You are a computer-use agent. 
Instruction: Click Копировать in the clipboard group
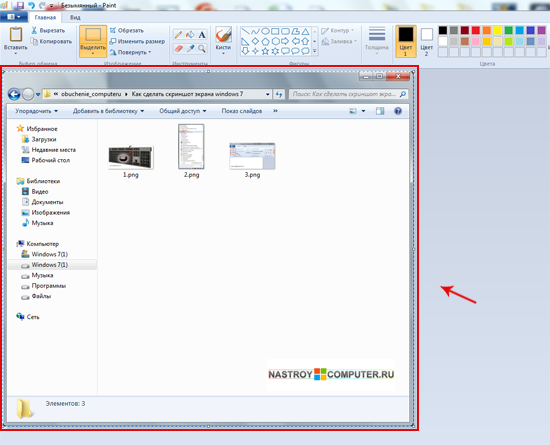point(51,41)
